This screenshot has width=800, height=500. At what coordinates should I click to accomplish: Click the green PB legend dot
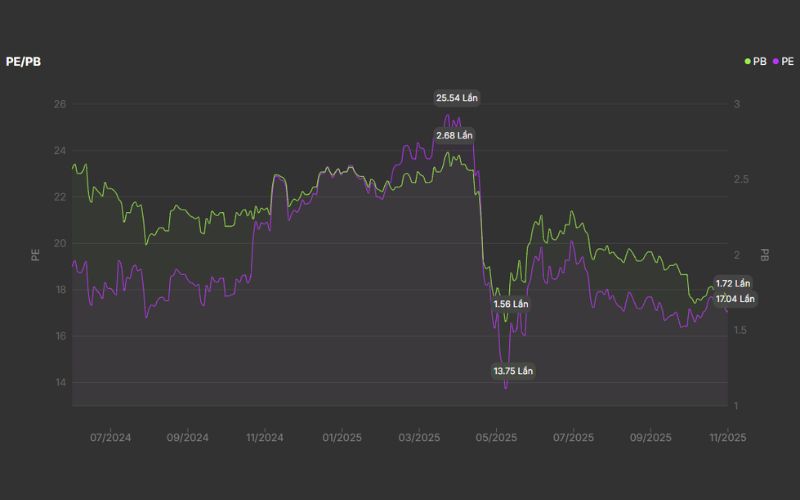coord(747,62)
